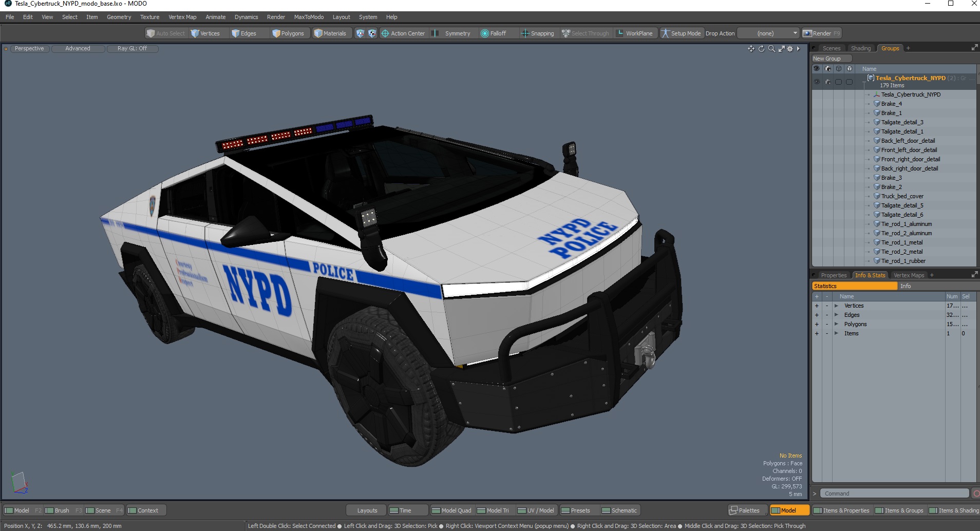Viewport: 980px width, 531px height.
Task: Select the Info section button
Action: [x=937, y=286]
